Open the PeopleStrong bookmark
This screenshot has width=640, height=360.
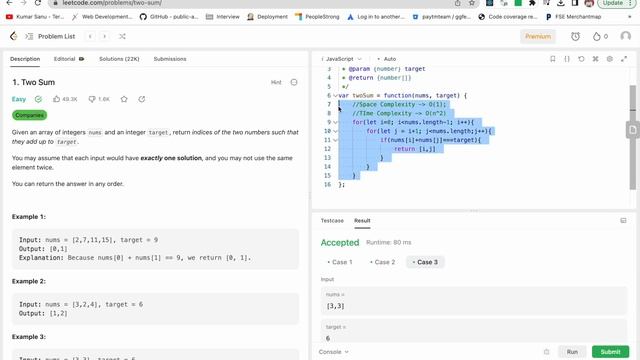point(317,17)
